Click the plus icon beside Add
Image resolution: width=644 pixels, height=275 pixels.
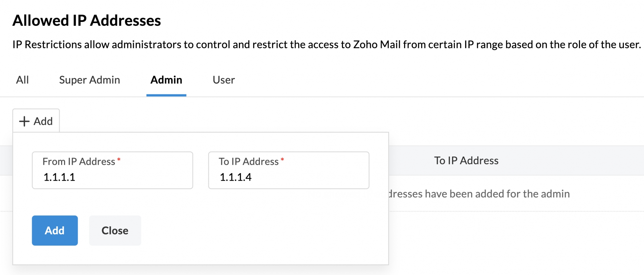[x=24, y=121]
